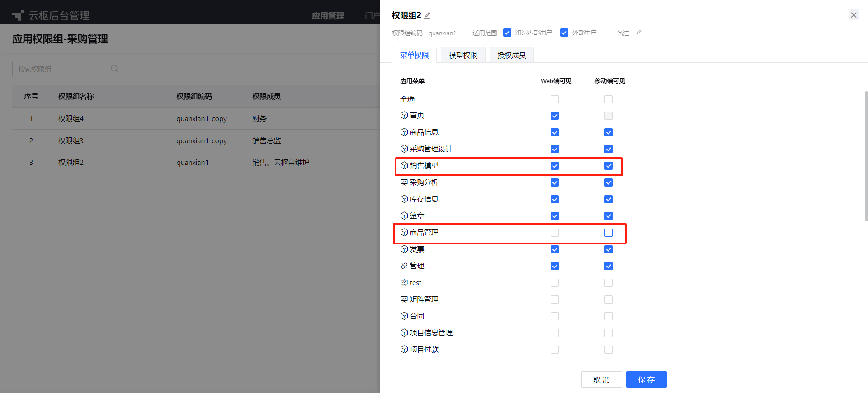The height and width of the screenshot is (393, 868).
Task: Click the quanxian1 code in 权限组2 row
Action: tap(193, 162)
